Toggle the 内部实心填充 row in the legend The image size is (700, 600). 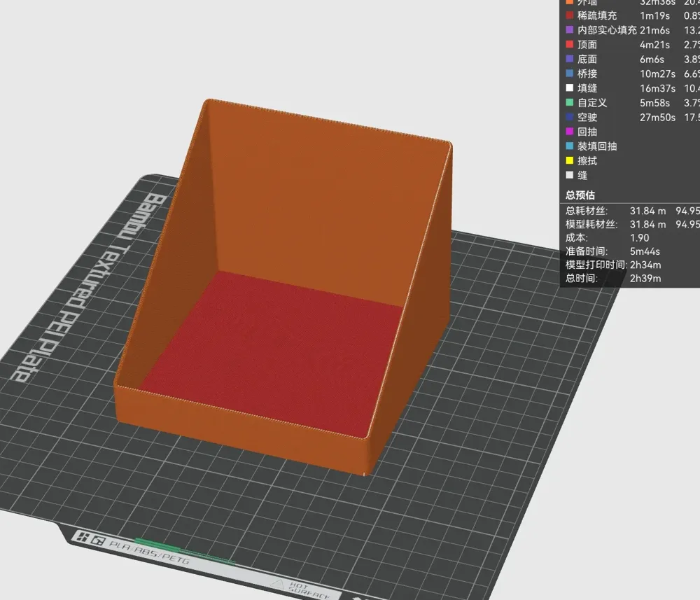pos(607,30)
